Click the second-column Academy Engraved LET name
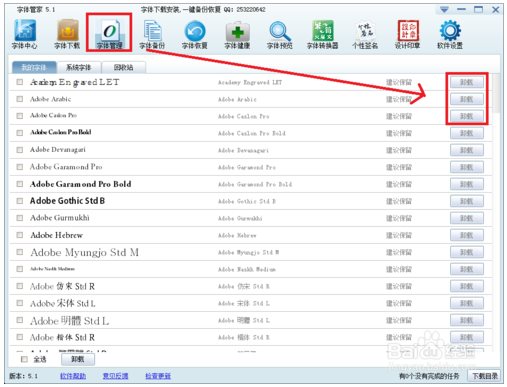507x387 pixels. tap(250, 82)
